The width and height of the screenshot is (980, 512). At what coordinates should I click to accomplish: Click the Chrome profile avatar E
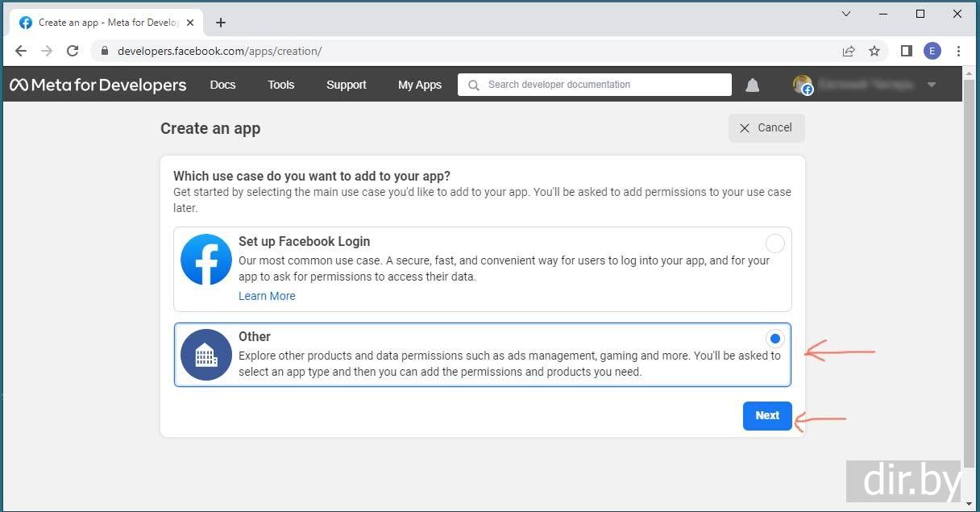point(932,51)
